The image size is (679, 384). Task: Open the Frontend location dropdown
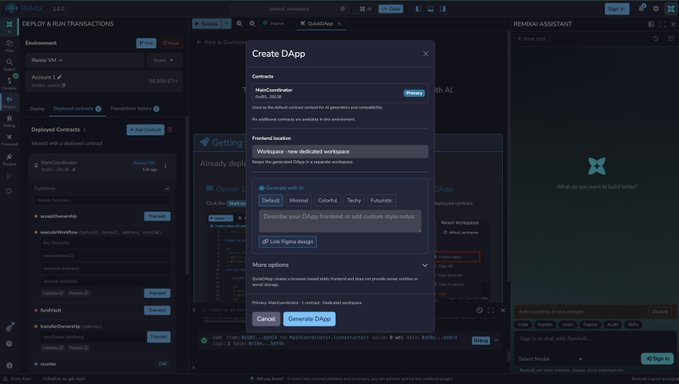pos(340,152)
